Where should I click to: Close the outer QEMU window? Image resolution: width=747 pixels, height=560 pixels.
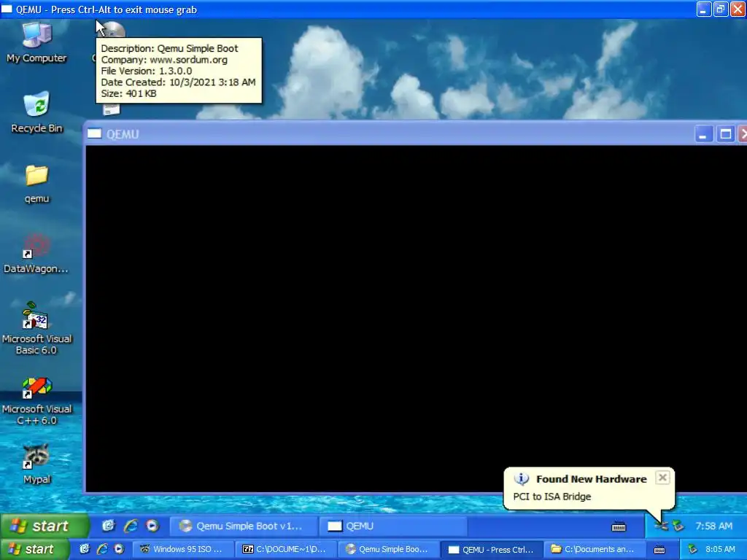(x=738, y=9)
